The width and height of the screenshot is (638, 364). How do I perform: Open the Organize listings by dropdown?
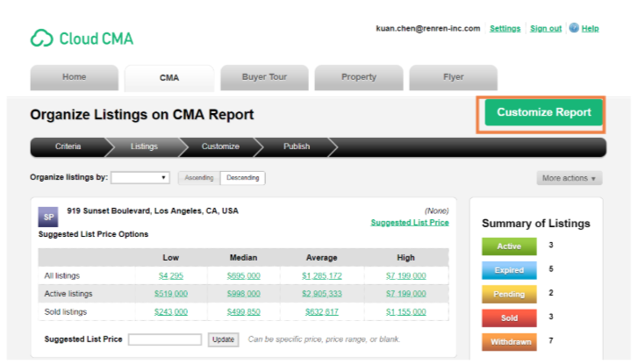coord(140,178)
